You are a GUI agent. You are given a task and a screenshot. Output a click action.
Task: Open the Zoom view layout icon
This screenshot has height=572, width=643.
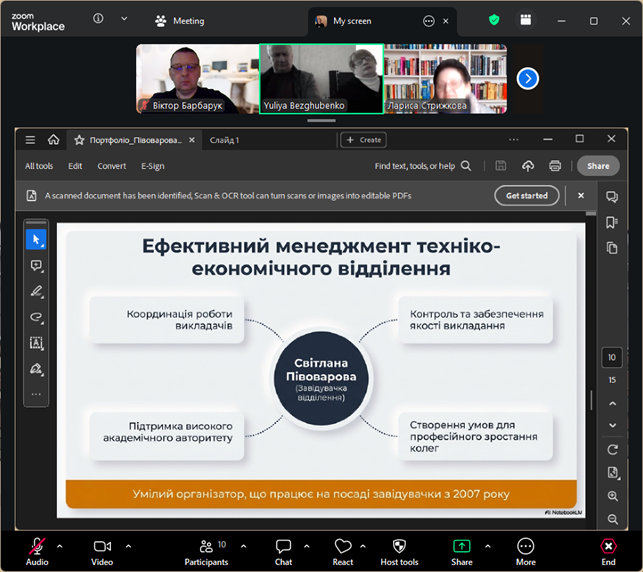(525, 20)
